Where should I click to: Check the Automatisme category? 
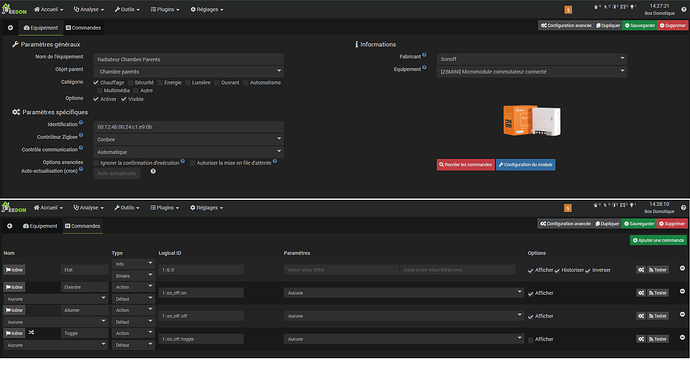(246, 83)
